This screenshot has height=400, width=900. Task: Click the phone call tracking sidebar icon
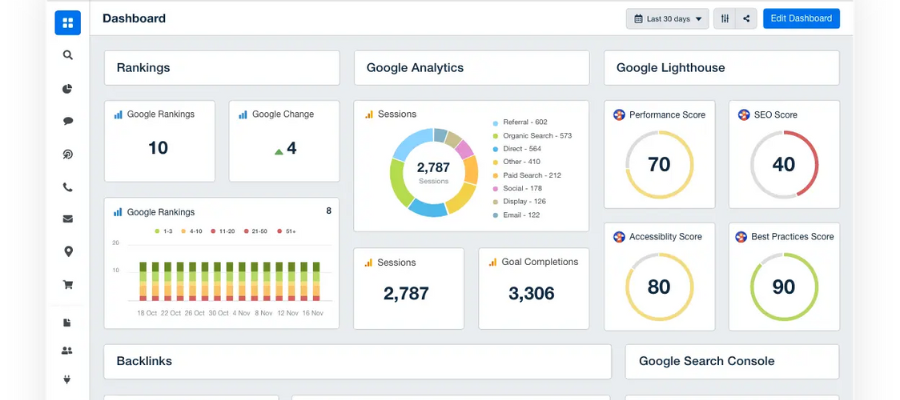click(x=68, y=187)
